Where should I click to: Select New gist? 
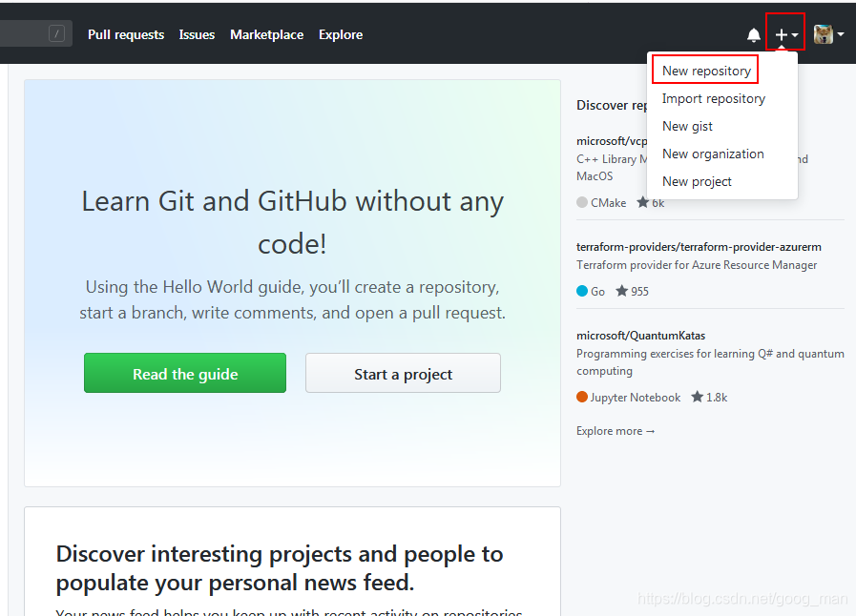tap(687, 127)
